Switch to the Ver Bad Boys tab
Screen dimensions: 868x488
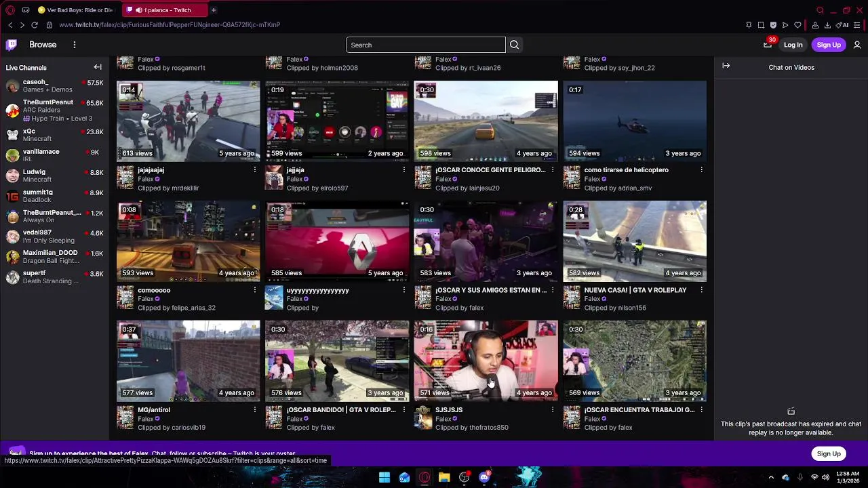[x=76, y=10]
